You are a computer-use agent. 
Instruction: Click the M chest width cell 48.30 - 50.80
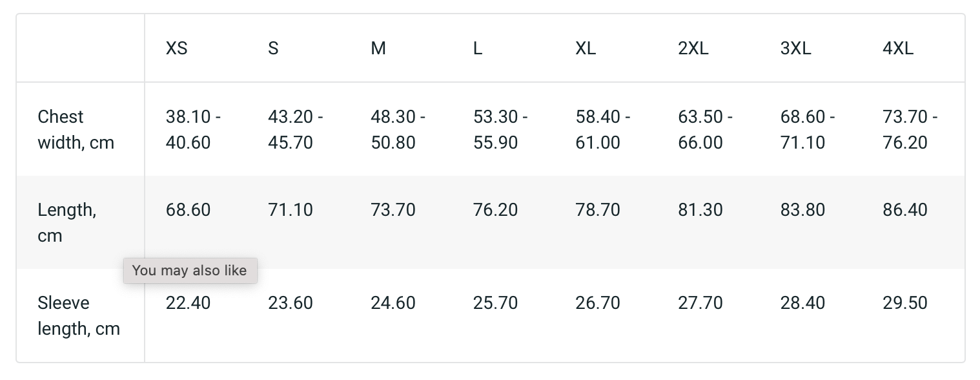coord(398,129)
